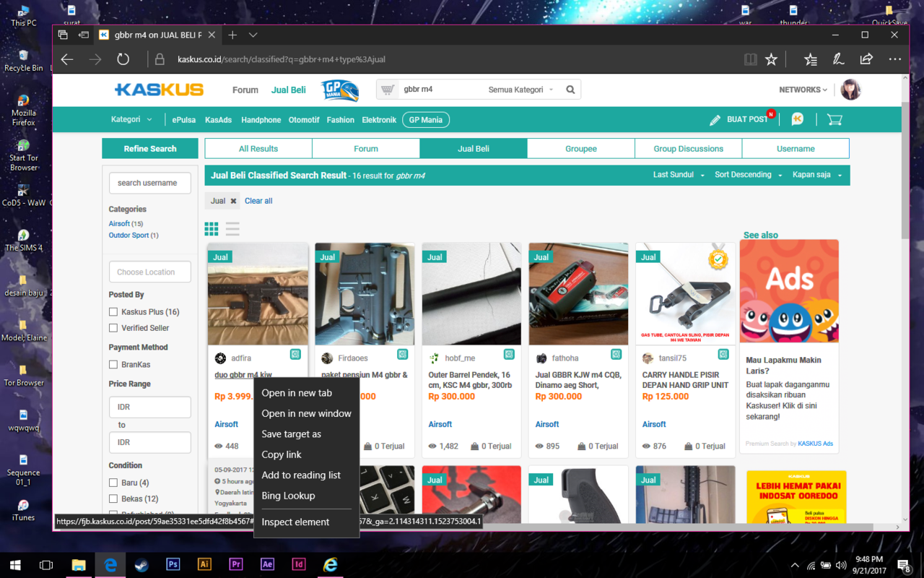The height and width of the screenshot is (578, 924).
Task: Click the browser back arrow
Action: coord(67,59)
